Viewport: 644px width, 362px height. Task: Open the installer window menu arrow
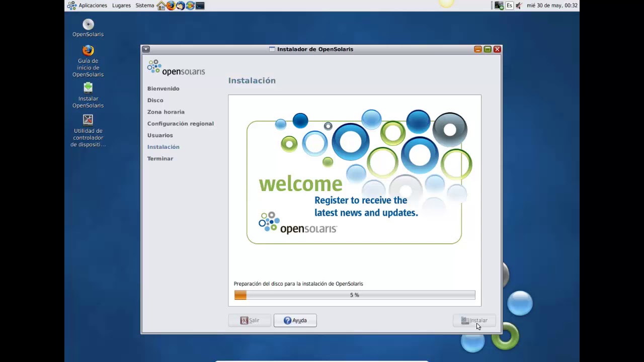[146, 49]
